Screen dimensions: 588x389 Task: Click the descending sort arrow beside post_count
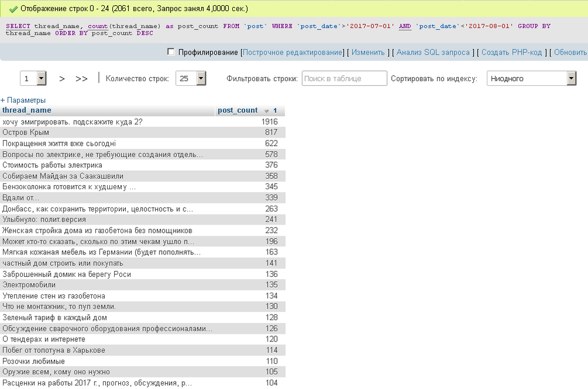266,110
